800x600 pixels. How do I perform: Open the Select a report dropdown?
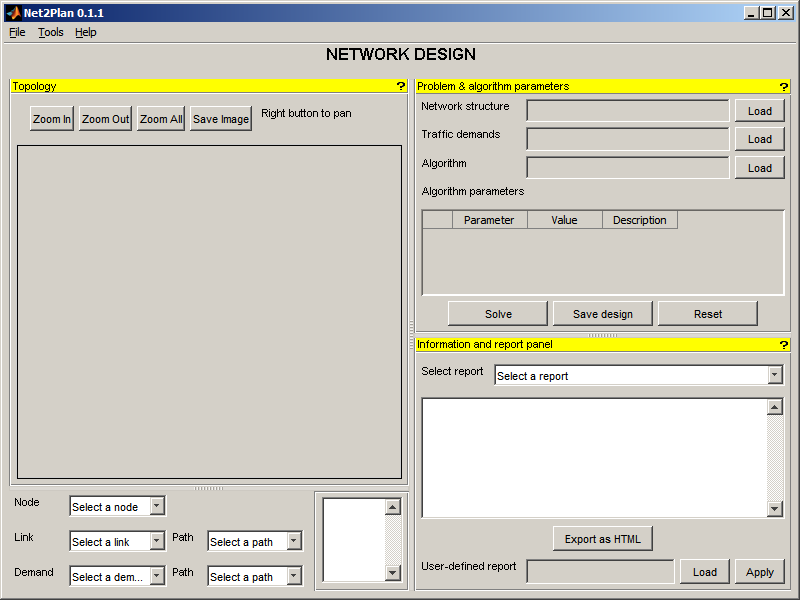pyautogui.click(x=639, y=376)
